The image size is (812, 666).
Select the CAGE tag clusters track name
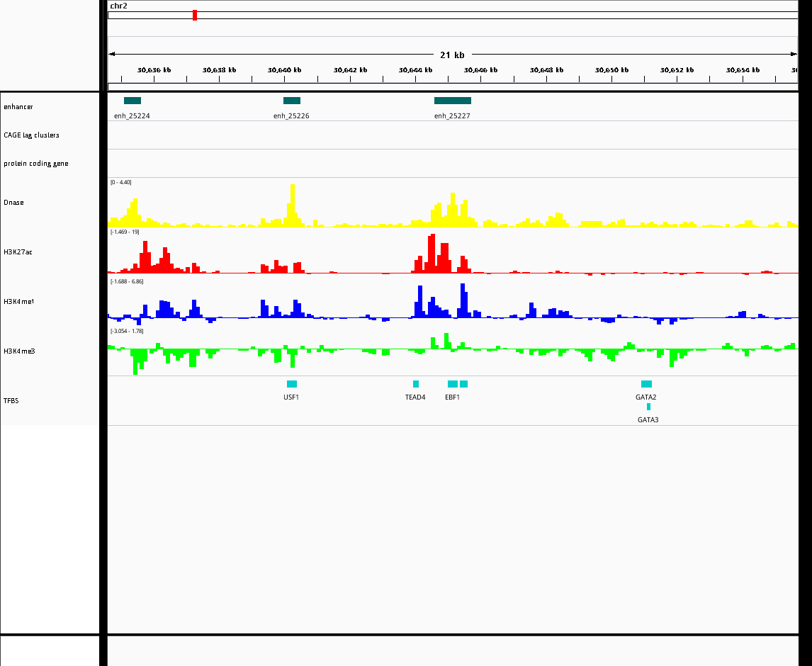tap(31, 135)
